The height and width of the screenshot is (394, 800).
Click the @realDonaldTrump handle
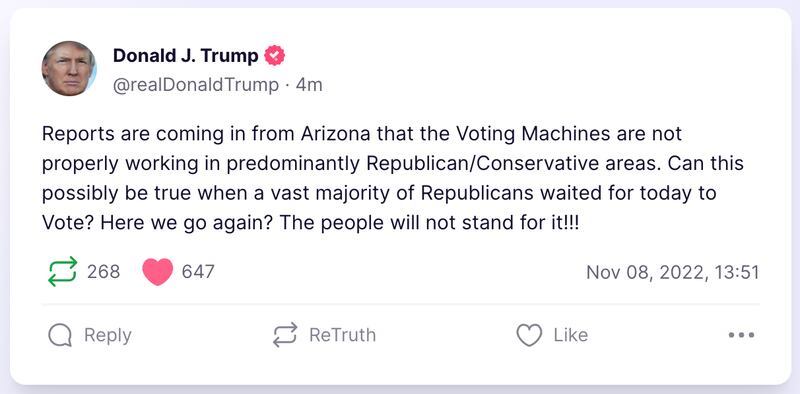196,85
